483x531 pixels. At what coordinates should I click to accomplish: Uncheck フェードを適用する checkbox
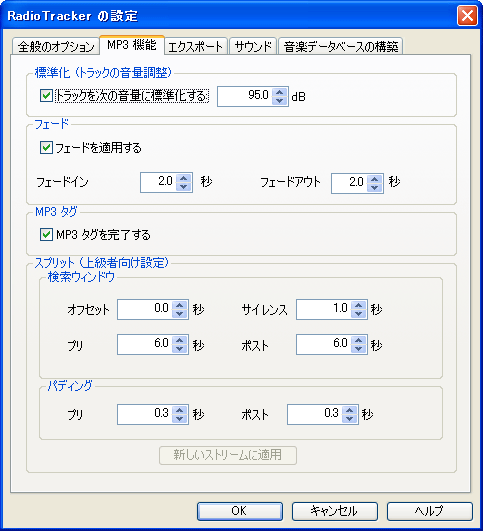[x=46, y=148]
